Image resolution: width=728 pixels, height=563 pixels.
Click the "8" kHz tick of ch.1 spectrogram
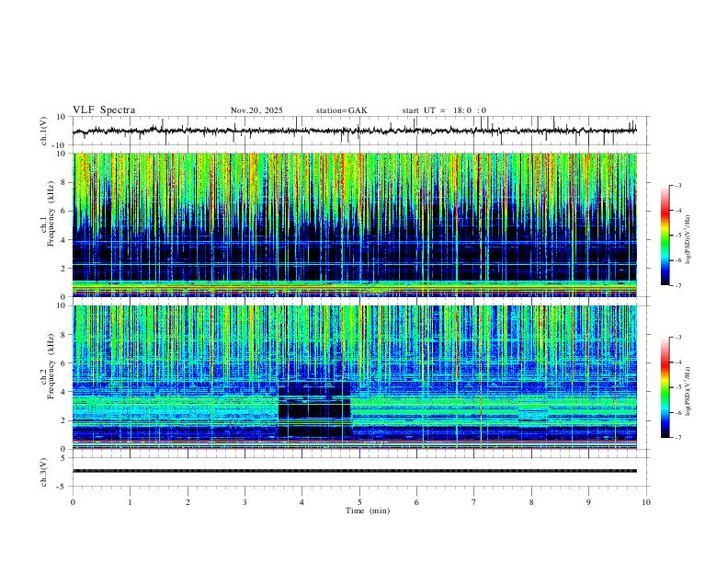pos(65,182)
